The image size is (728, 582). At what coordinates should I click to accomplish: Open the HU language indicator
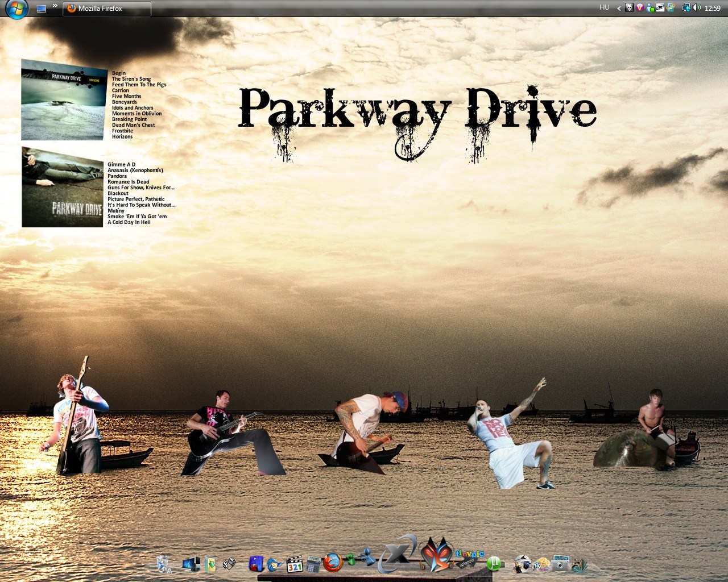(604, 8)
